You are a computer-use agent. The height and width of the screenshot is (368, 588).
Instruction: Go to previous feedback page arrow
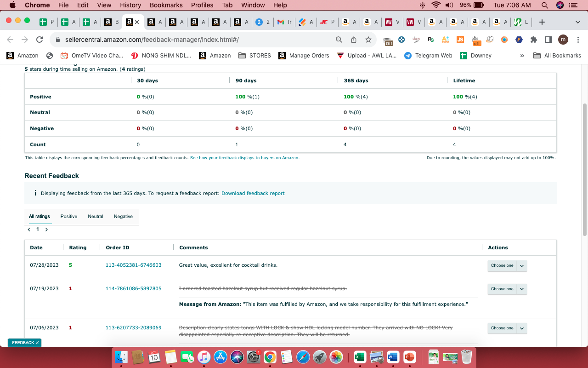[x=29, y=229]
